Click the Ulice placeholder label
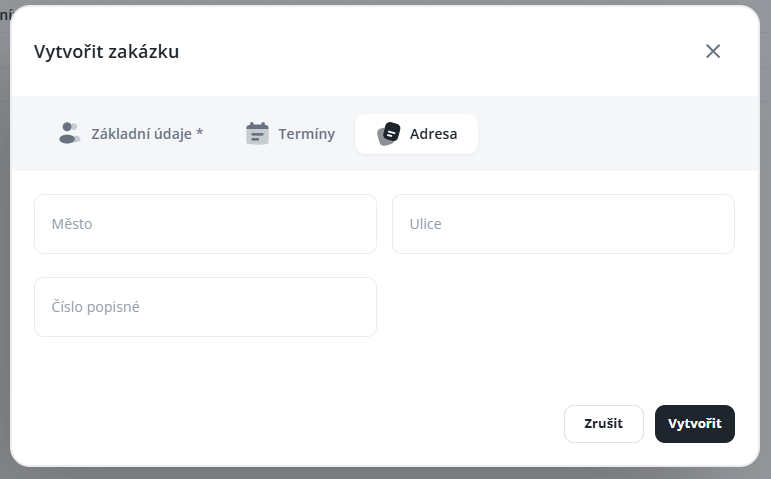This screenshot has width=771, height=479. 425,224
